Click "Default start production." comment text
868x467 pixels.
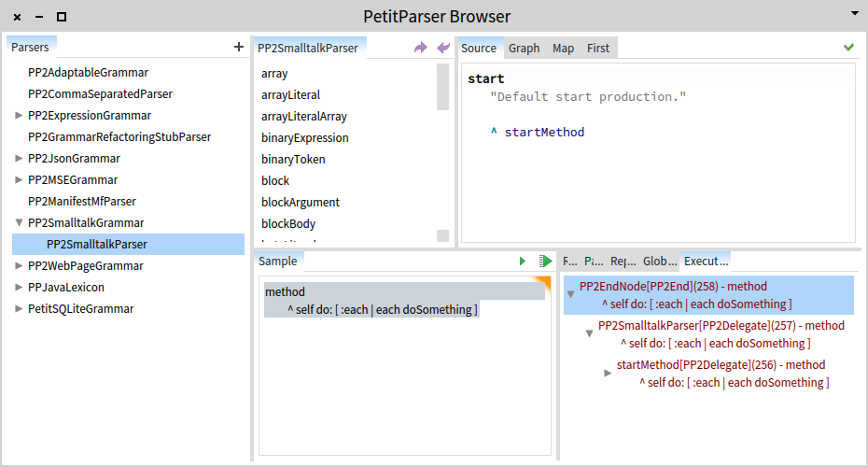point(588,96)
